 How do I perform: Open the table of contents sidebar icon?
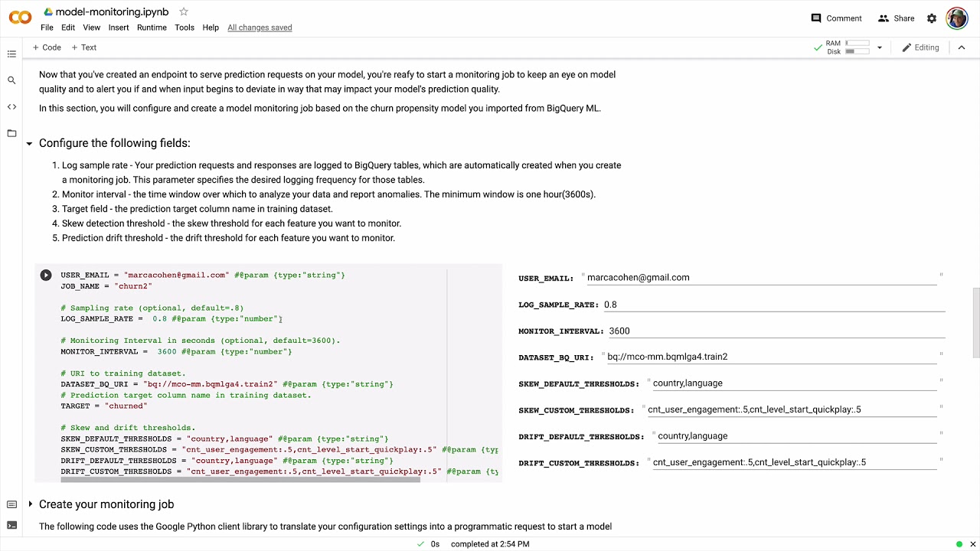tap(11, 54)
